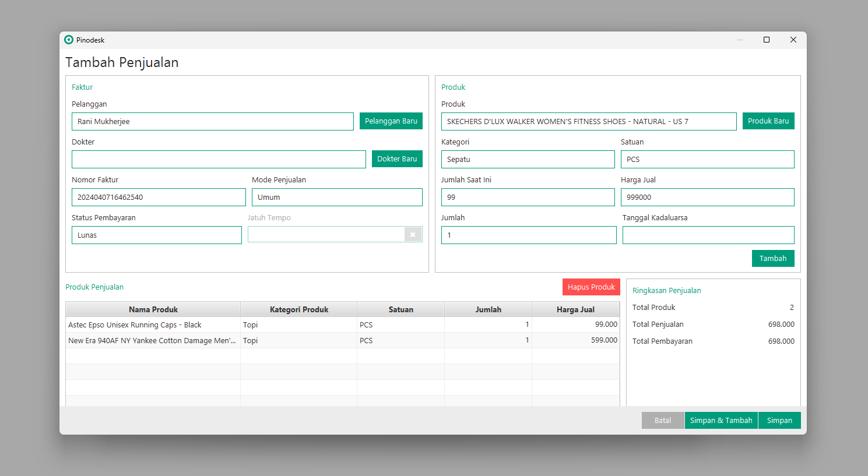Click the Tanggal Kadaluarsa input field
This screenshot has width=868, height=476.
tap(708, 235)
